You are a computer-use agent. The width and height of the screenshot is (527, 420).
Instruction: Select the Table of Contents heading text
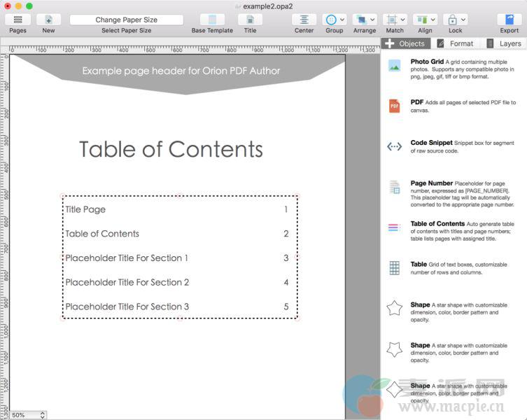click(x=171, y=149)
